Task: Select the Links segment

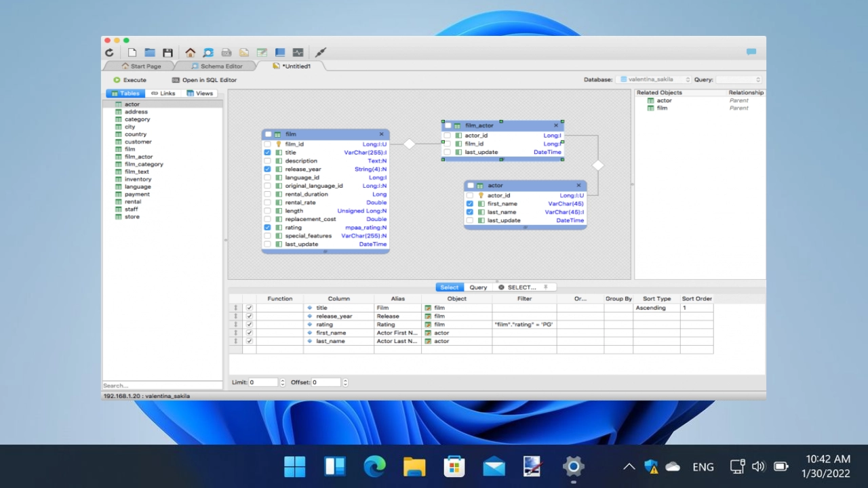Action: click(x=163, y=94)
